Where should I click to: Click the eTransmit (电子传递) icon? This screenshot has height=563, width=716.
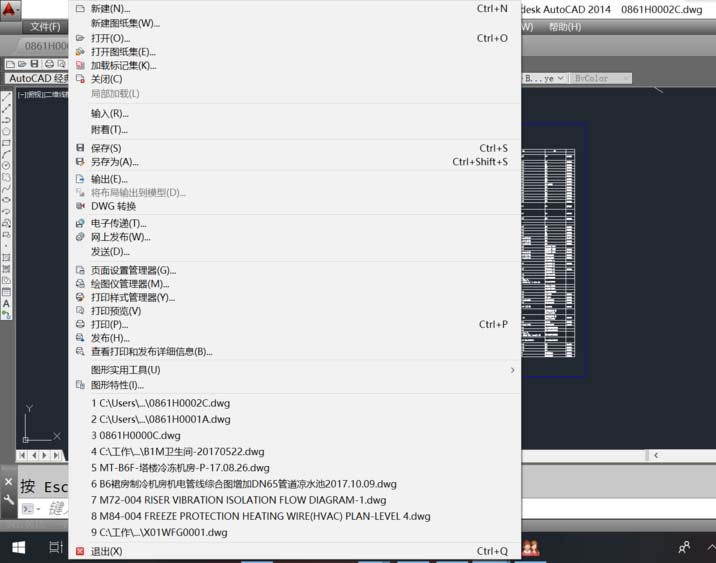tap(80, 223)
